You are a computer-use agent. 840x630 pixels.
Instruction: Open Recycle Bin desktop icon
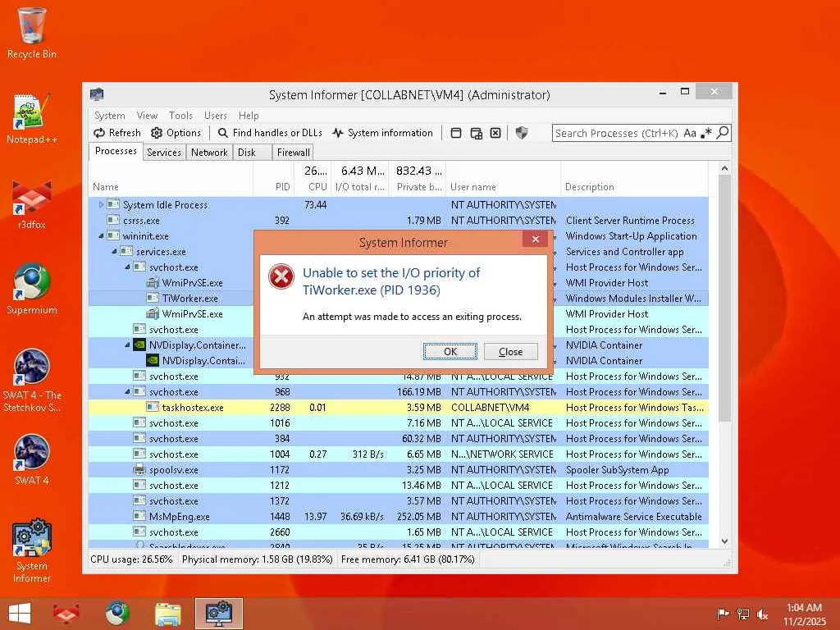(32, 33)
